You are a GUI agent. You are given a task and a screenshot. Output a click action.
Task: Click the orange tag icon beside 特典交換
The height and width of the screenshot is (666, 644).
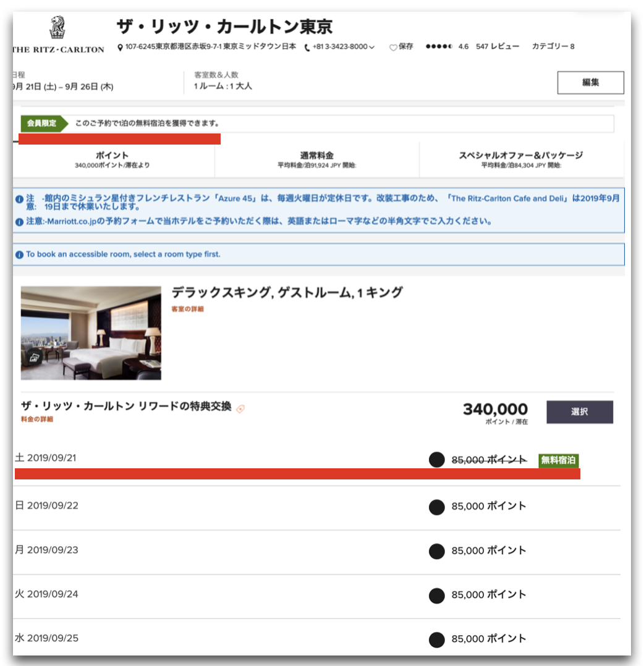(240, 409)
